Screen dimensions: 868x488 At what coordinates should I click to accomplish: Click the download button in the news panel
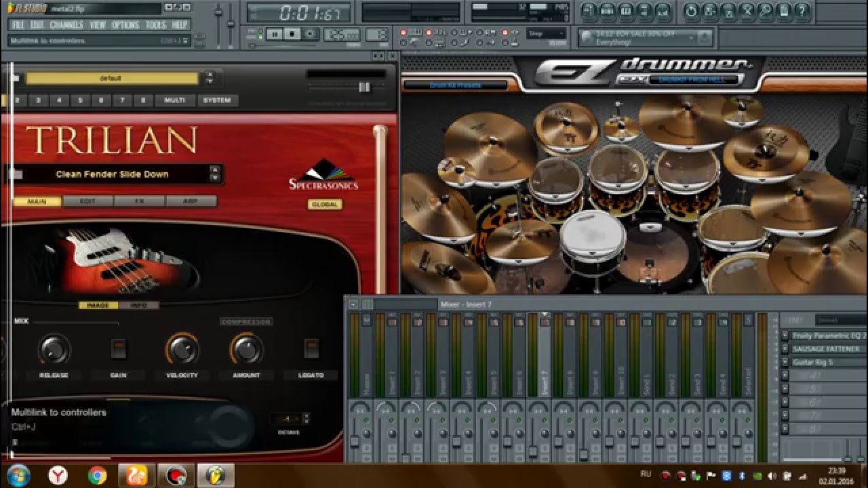click(704, 37)
